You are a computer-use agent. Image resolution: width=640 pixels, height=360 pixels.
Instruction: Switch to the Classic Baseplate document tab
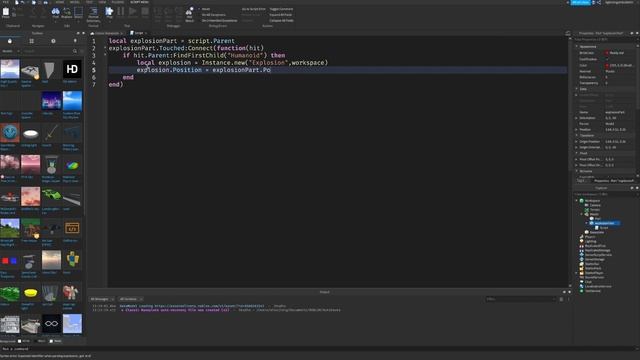pos(107,33)
